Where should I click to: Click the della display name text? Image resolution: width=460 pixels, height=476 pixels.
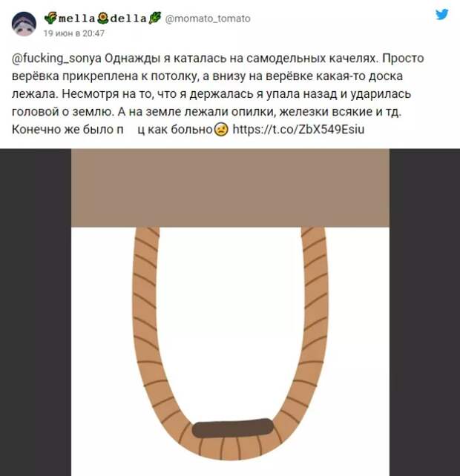pyautogui.click(x=128, y=19)
